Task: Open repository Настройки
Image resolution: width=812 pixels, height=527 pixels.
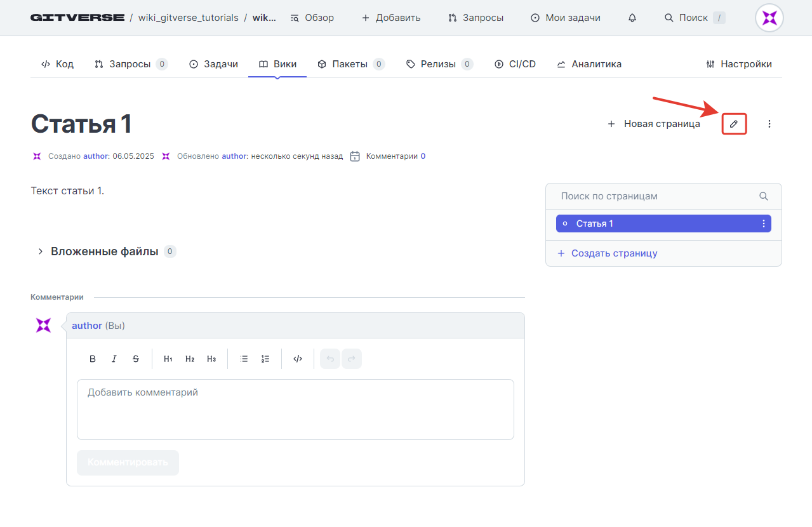Action: point(739,64)
